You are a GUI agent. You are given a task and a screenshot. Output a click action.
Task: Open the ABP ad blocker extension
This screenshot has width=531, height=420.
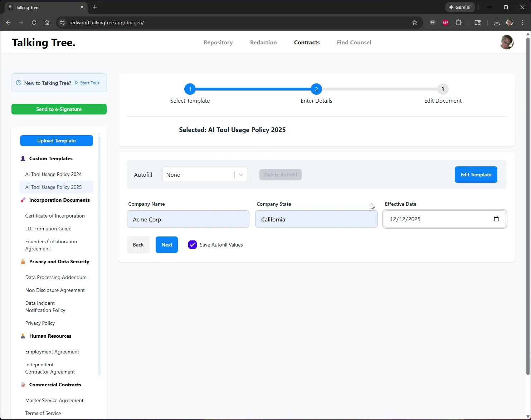point(445,23)
